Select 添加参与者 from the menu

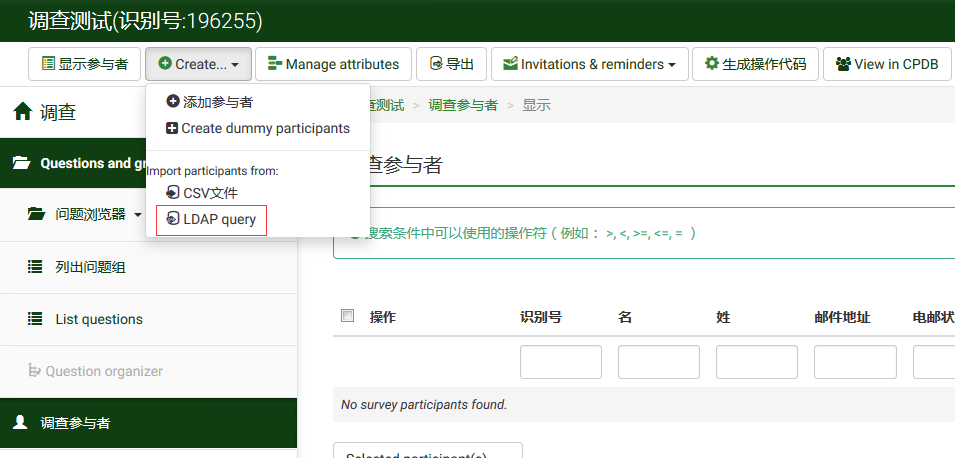click(217, 102)
